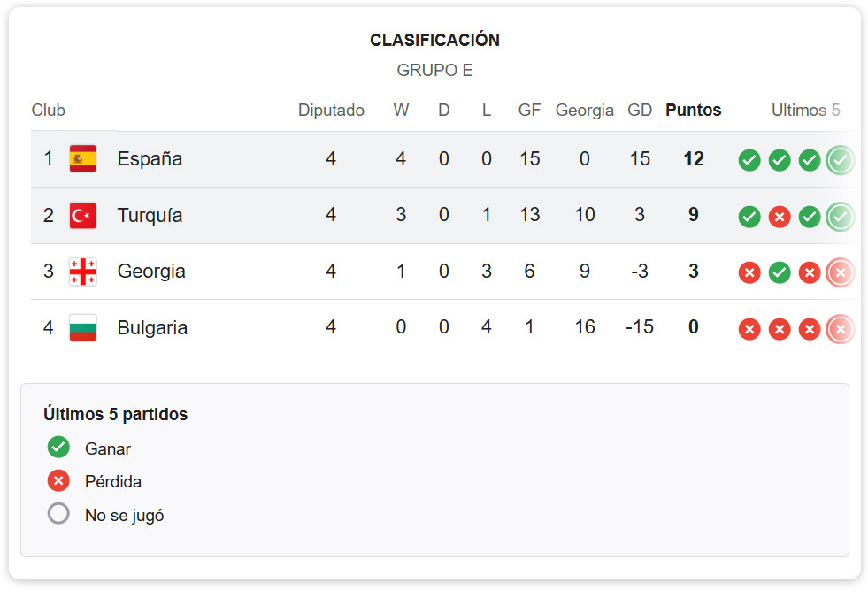Select the GRUPO E tab
The image size is (868, 613).
(434, 70)
